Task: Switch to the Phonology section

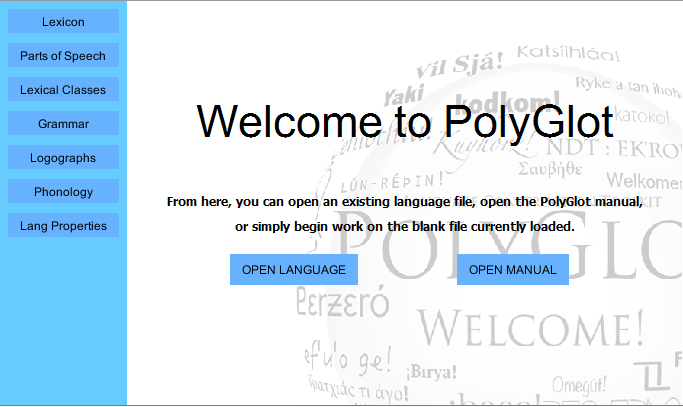Action: (63, 191)
